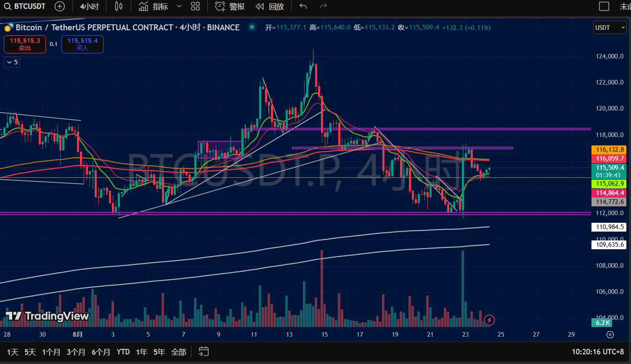The width and height of the screenshot is (631, 364).
Task: Click the green 115,062.9 price label
Action: point(609,184)
